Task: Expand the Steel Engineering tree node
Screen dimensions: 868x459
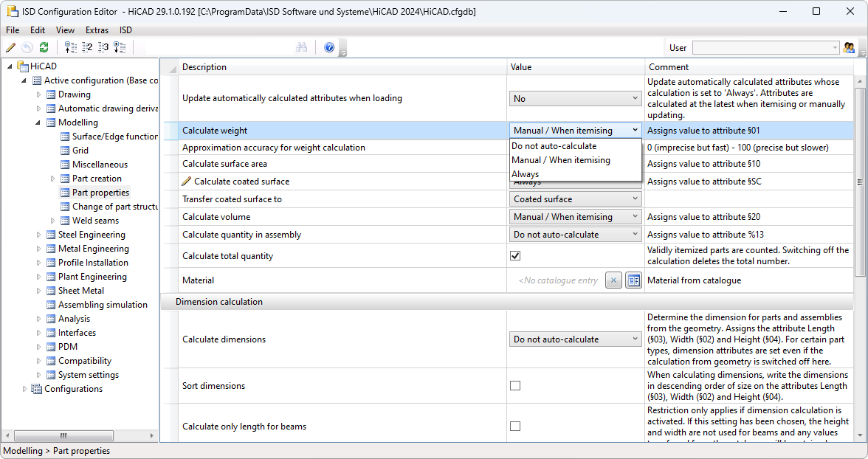Action: (x=39, y=235)
